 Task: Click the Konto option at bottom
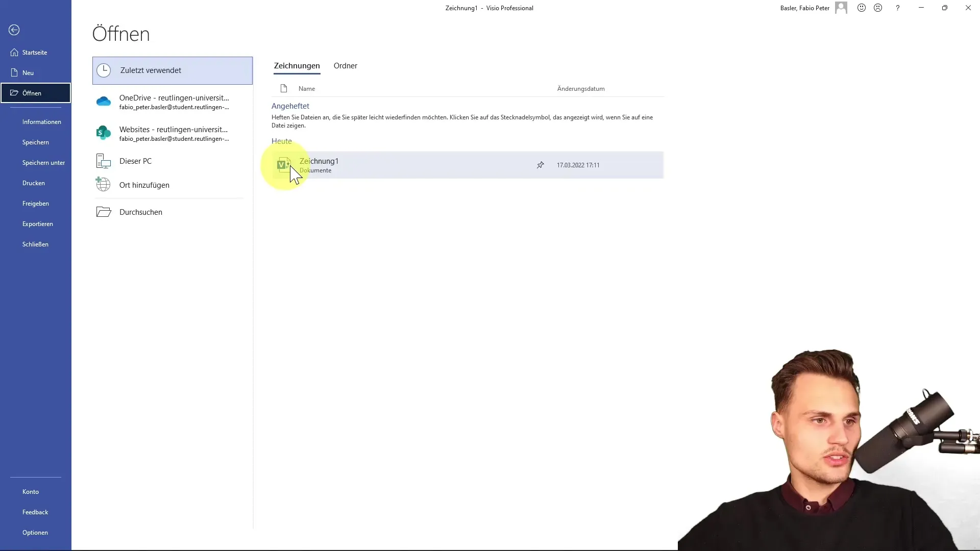30,491
